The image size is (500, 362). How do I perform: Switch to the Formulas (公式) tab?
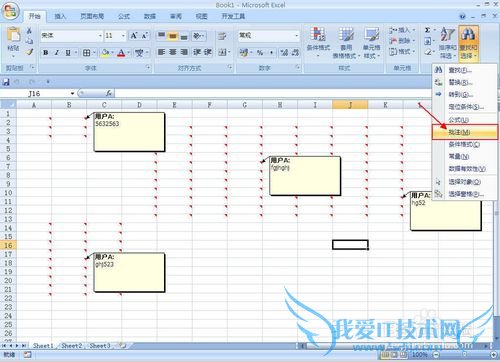(124, 16)
